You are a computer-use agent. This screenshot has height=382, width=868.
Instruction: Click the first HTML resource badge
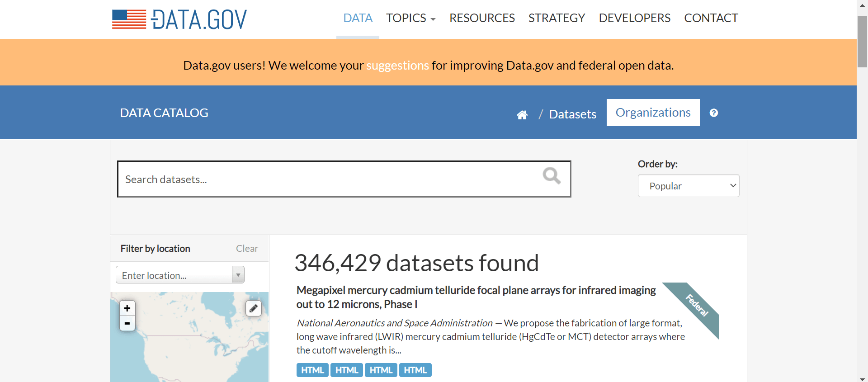click(x=312, y=370)
